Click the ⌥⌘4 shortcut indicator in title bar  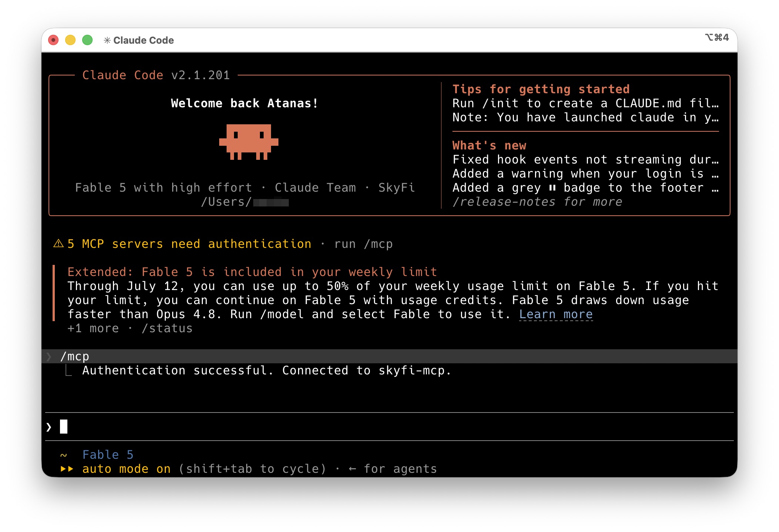tap(717, 37)
